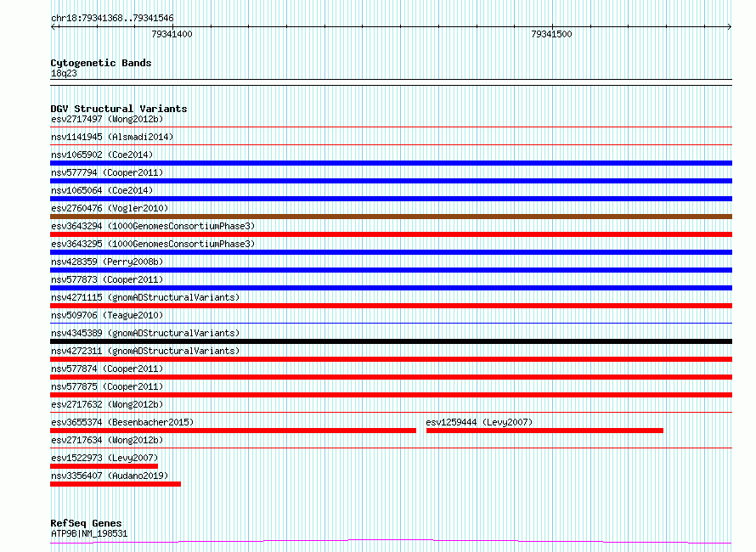Click the red bar under nsv4272311
This screenshot has height=552, width=756.
pos(391,359)
